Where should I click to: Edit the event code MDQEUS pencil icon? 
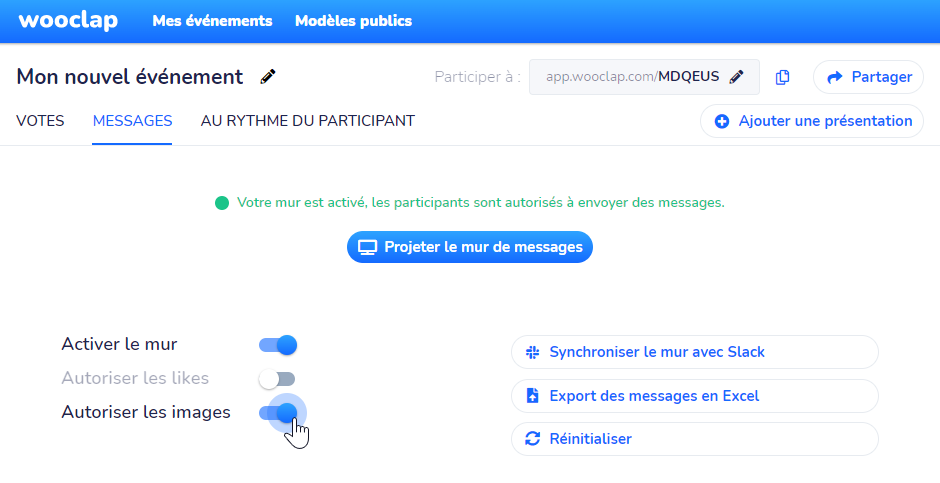(737, 77)
